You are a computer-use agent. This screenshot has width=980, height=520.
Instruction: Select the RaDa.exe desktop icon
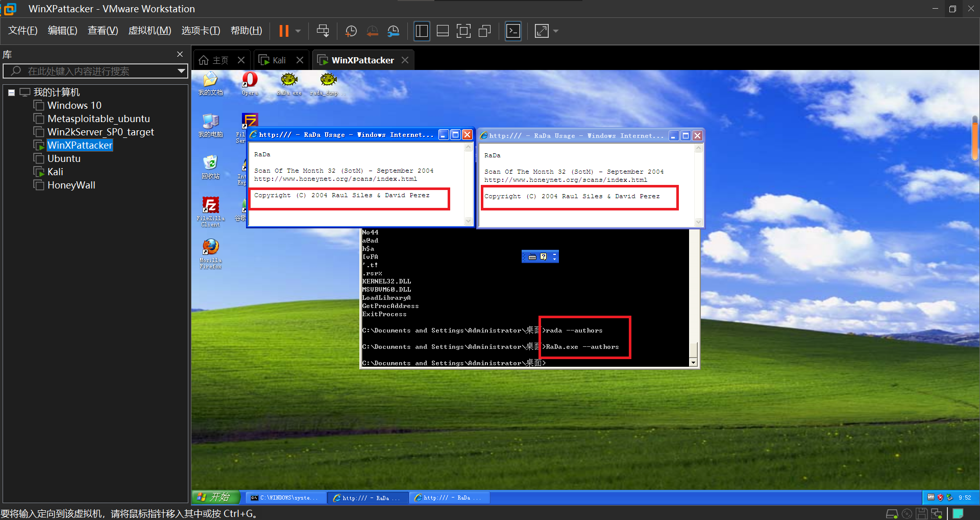click(x=289, y=84)
